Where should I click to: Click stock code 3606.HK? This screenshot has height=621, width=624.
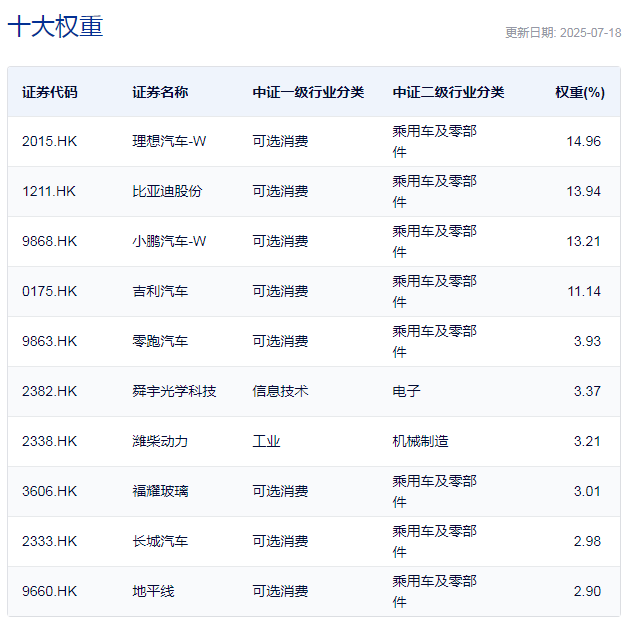tap(49, 491)
